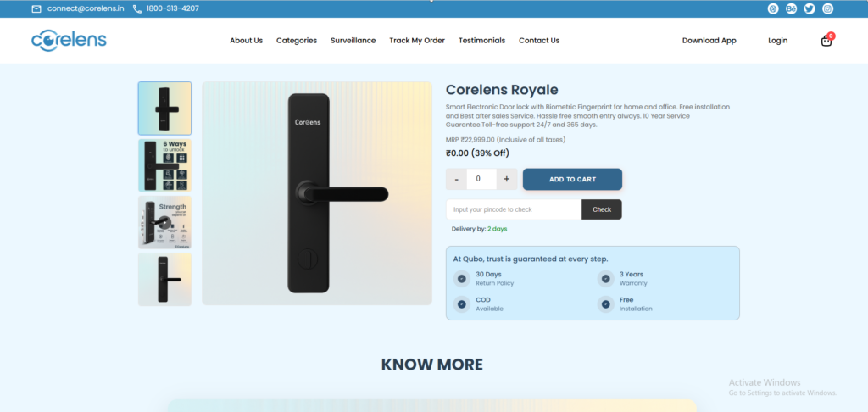Viewport: 868px width, 412px height.
Task: Focus the pincode input field
Action: coord(514,209)
